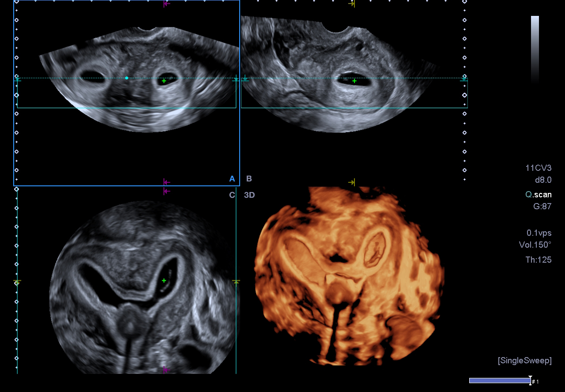Screen dimensions: 565x392
Task: Select plane label B
Action: [249, 179]
